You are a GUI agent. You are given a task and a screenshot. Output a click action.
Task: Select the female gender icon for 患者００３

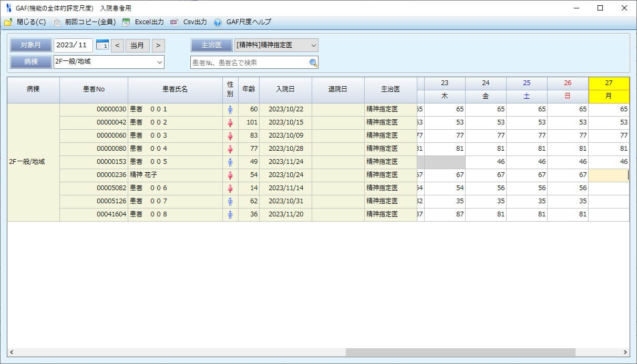click(230, 136)
